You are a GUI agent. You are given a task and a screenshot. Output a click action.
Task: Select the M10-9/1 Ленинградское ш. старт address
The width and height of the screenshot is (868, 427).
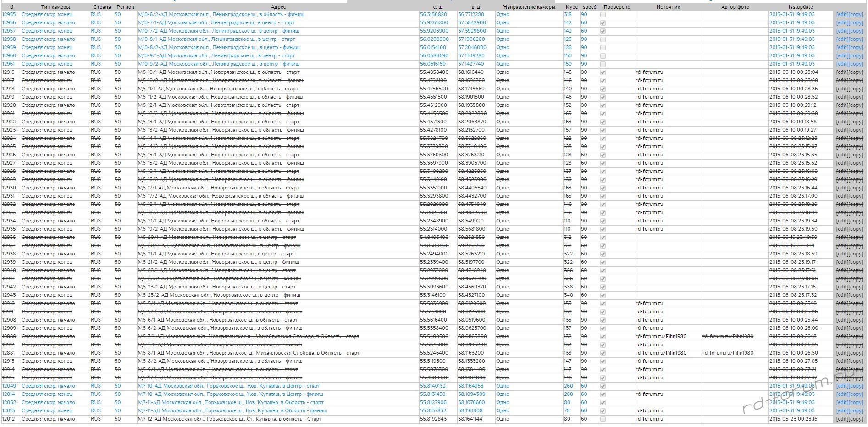(216, 56)
